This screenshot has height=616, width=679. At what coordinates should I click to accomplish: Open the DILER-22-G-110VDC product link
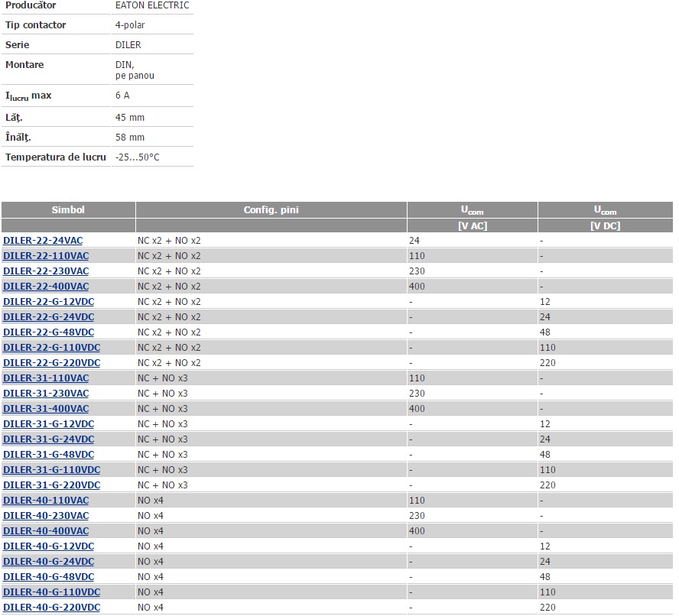[51, 348]
